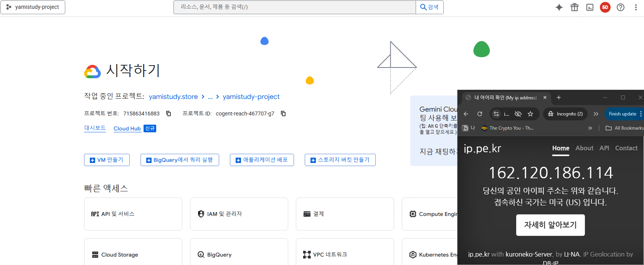
Task: Copy the project ID cogent-reach-467707-g7
Action: (283, 114)
